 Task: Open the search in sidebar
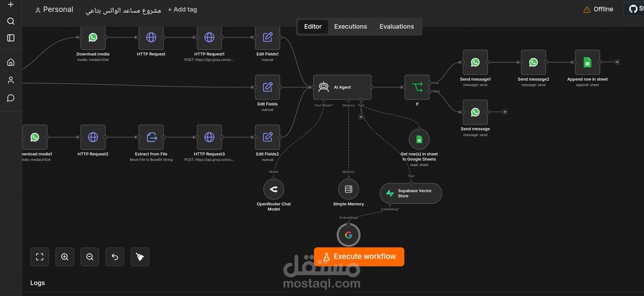pyautogui.click(x=11, y=21)
